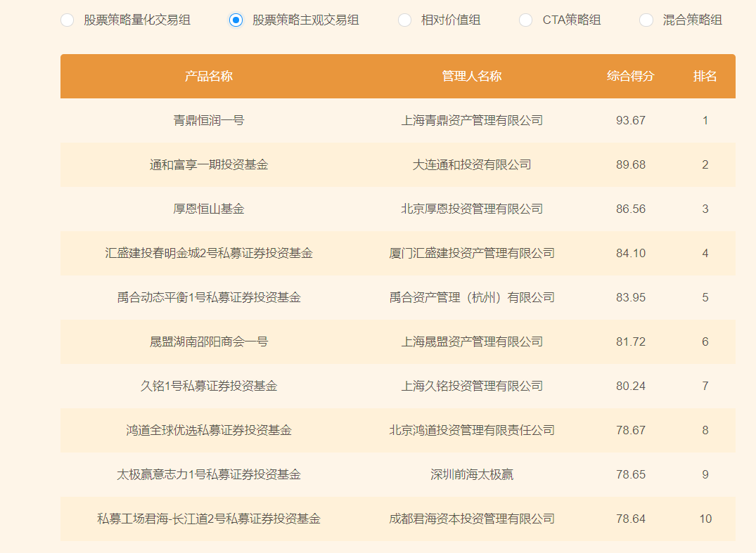Click the 管理人名称 column header
The image size is (756, 553).
click(x=472, y=76)
